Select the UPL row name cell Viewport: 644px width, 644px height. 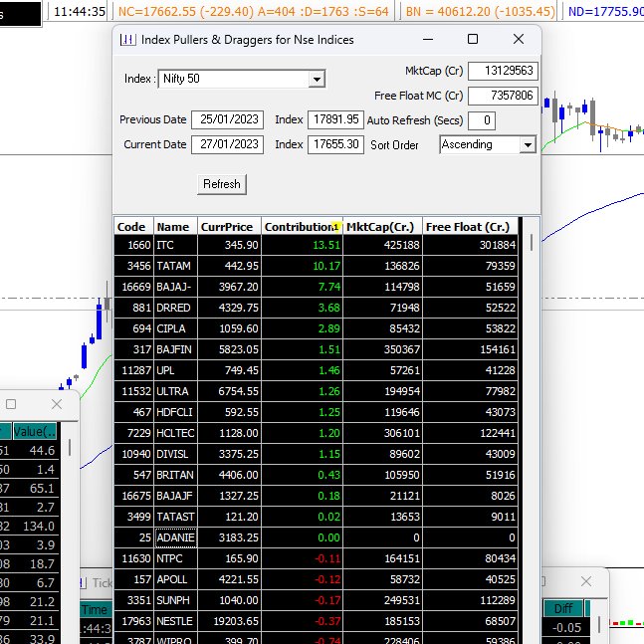(176, 370)
